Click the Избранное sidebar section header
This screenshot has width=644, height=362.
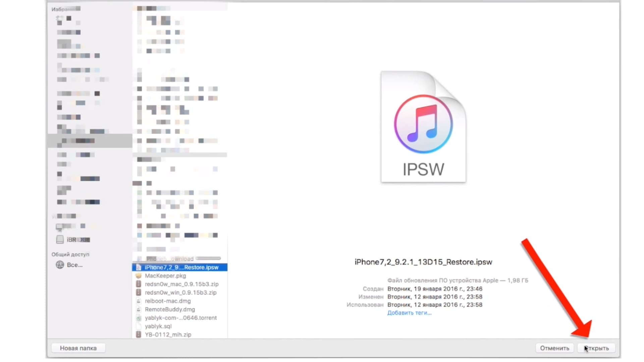pos(66,9)
